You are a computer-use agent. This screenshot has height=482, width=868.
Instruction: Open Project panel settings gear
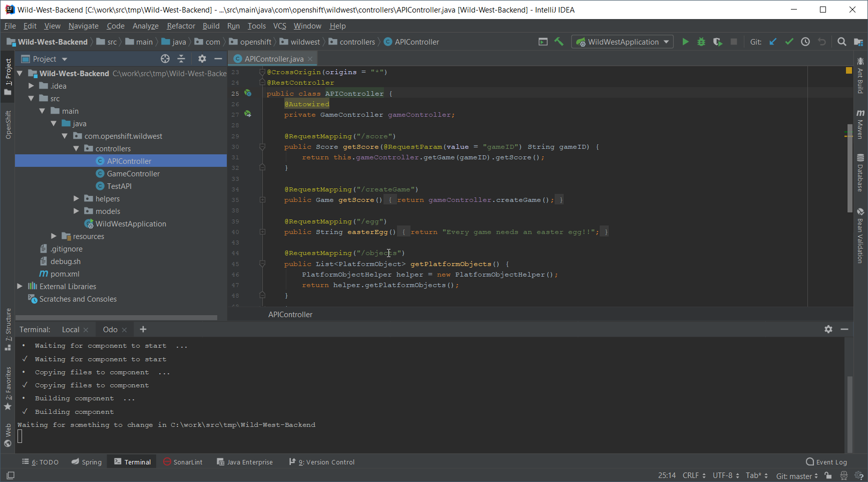pos(202,59)
